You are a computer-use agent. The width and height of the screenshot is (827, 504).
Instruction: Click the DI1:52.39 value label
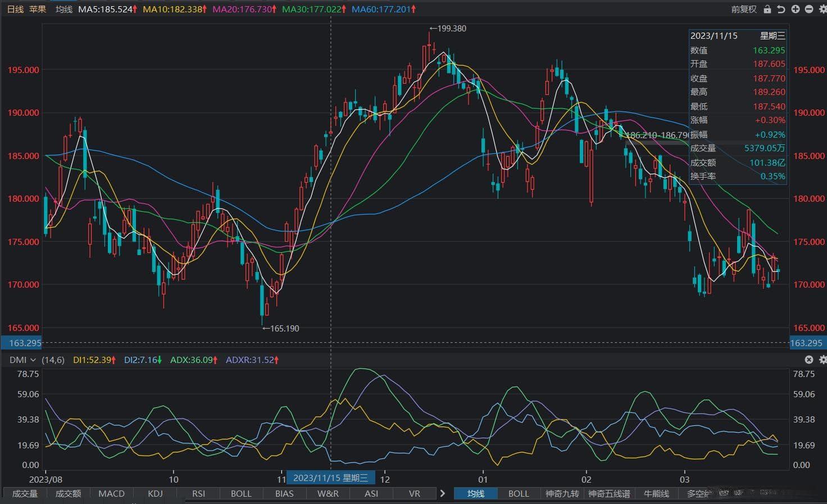click(x=94, y=360)
